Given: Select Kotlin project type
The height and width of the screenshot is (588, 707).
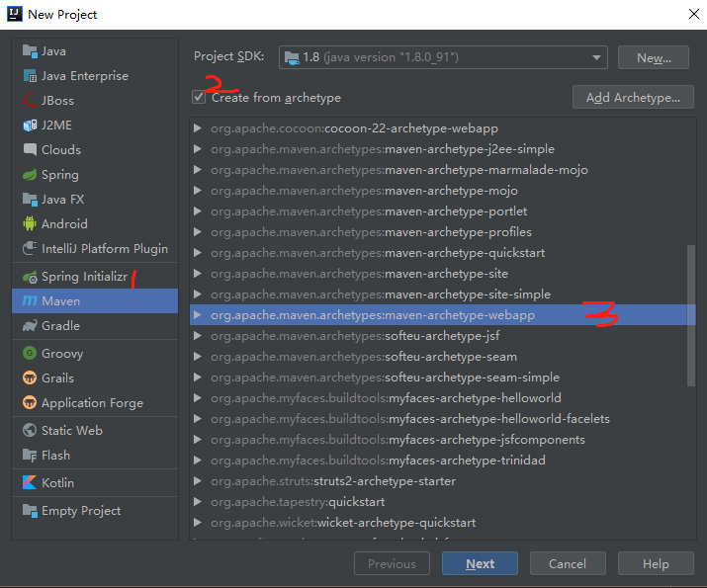Looking at the screenshot, I should click(x=95, y=482).
